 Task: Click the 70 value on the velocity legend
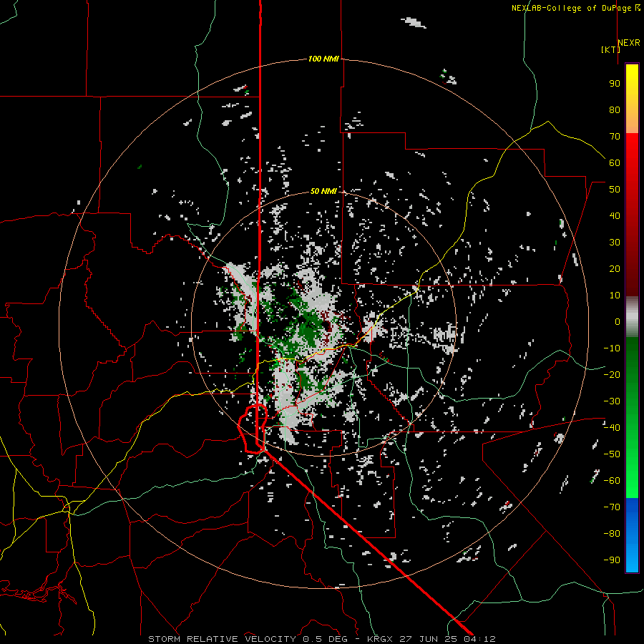click(615, 137)
